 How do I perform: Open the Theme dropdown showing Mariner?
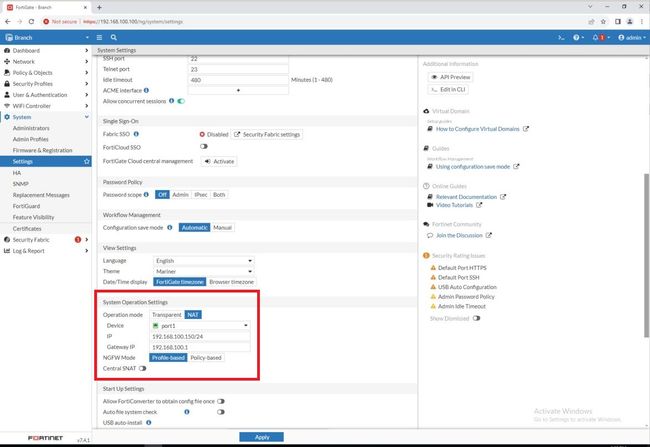click(x=204, y=271)
